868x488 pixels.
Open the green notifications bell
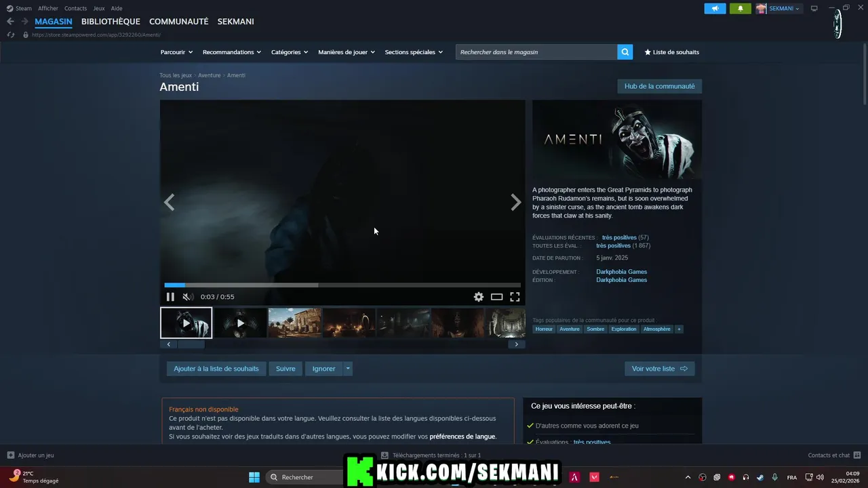[741, 8]
